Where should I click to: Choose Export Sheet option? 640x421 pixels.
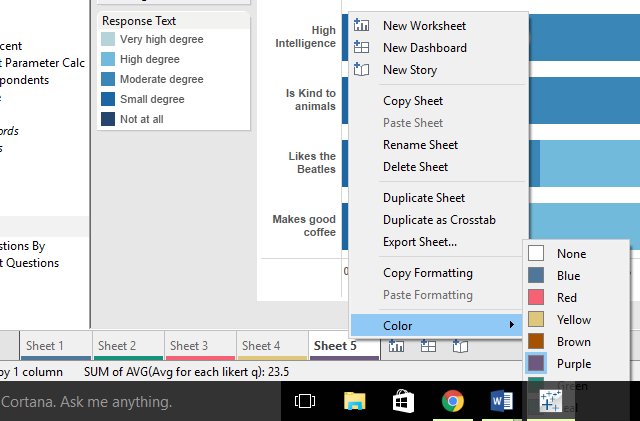(x=420, y=242)
